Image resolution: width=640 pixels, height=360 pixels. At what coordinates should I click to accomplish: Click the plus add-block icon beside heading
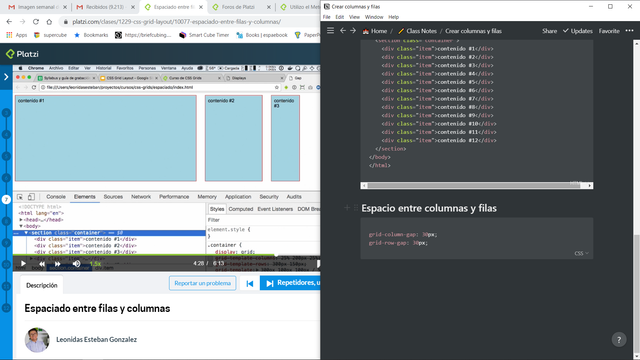point(347,208)
